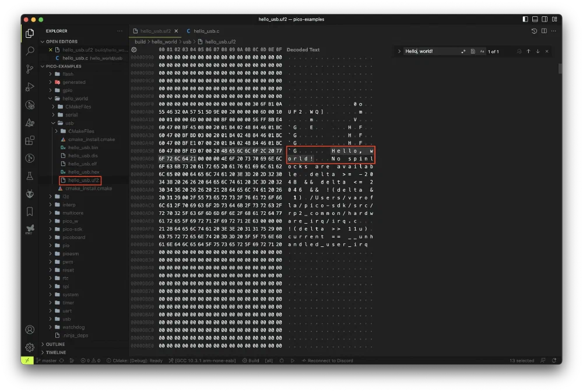Toggle Match Case in find widget
This screenshot has width=583, height=392.
point(482,51)
